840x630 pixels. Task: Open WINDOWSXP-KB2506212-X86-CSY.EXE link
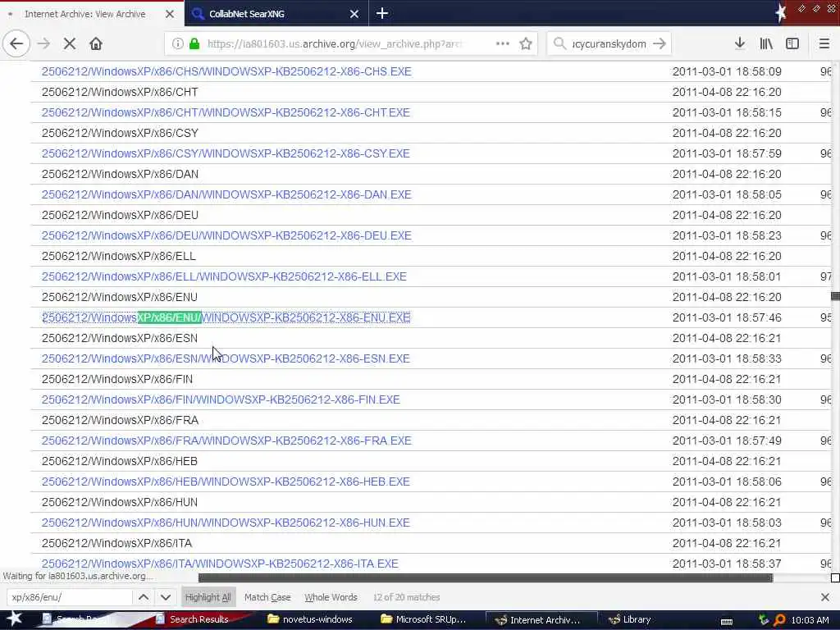[x=226, y=153]
